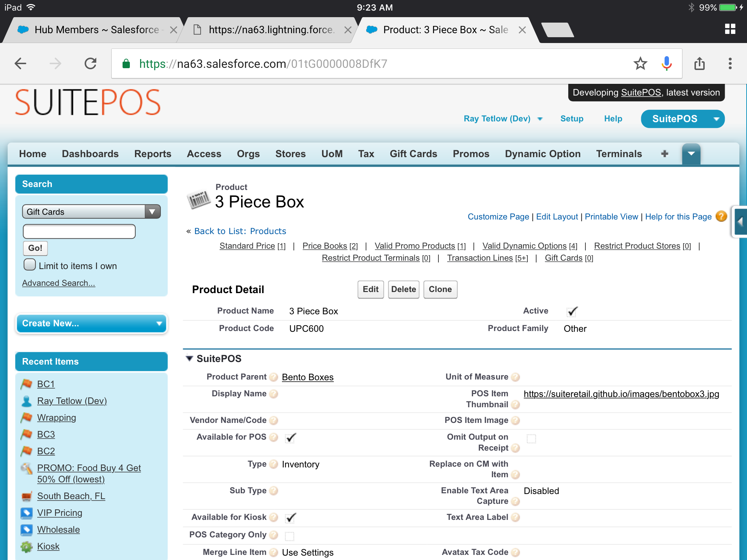
Task: Jump to Price Books related list
Action: tap(330, 246)
